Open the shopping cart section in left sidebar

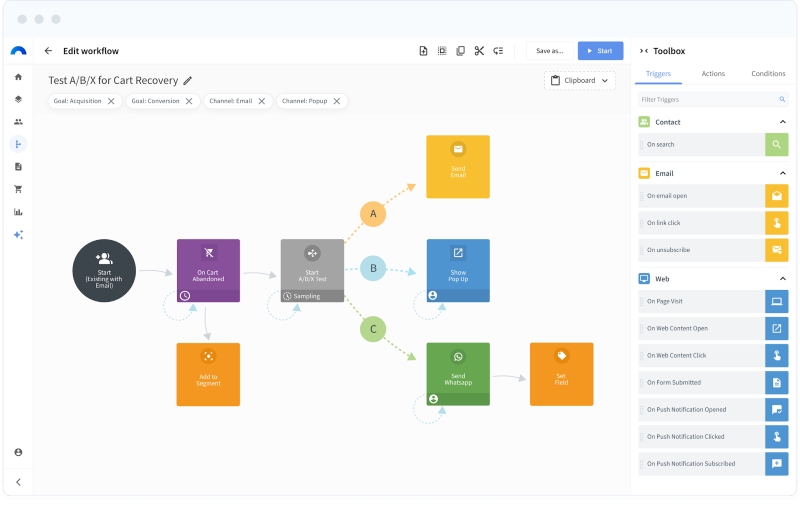point(18,189)
